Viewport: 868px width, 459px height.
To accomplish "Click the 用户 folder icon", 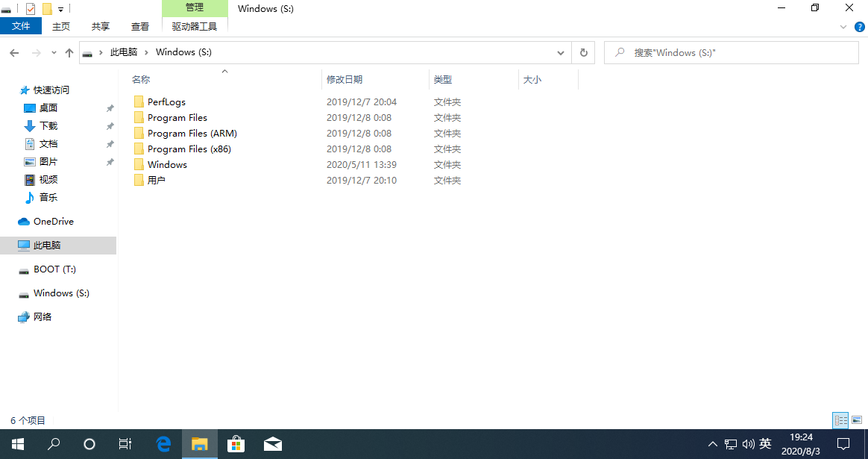I will (x=139, y=180).
